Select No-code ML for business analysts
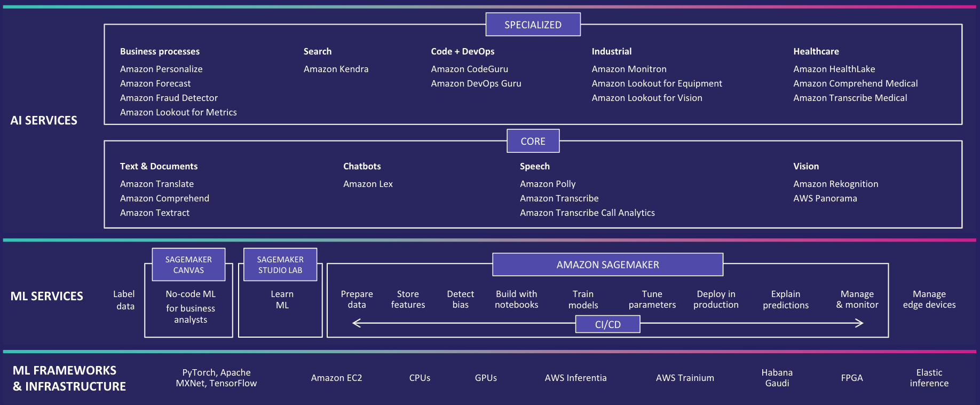 point(191,307)
